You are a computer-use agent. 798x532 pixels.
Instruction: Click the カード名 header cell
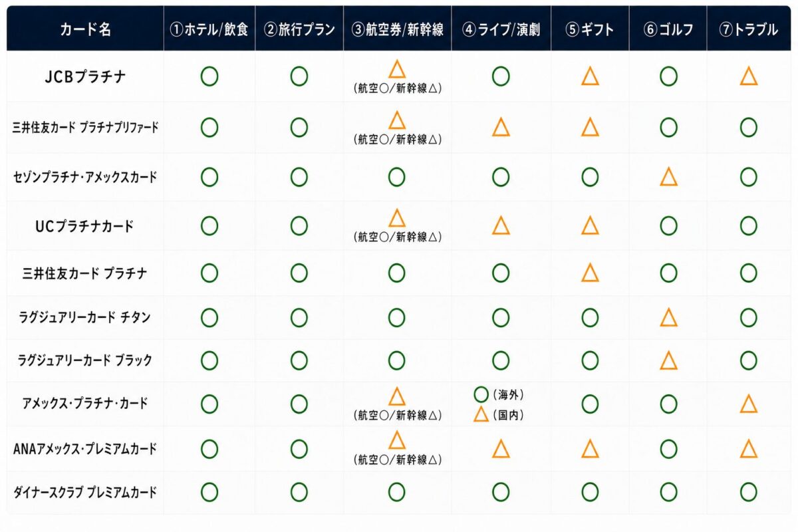(85, 30)
